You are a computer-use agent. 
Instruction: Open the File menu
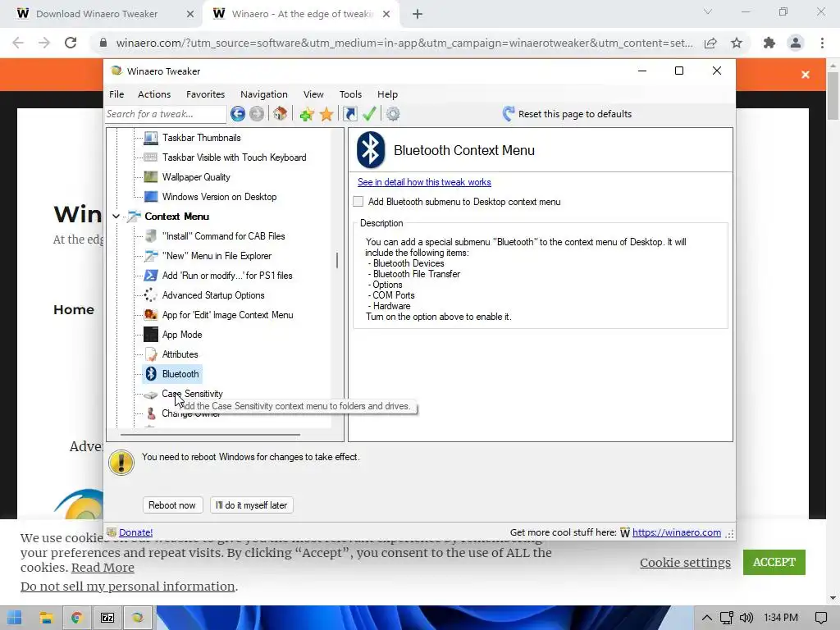116,94
